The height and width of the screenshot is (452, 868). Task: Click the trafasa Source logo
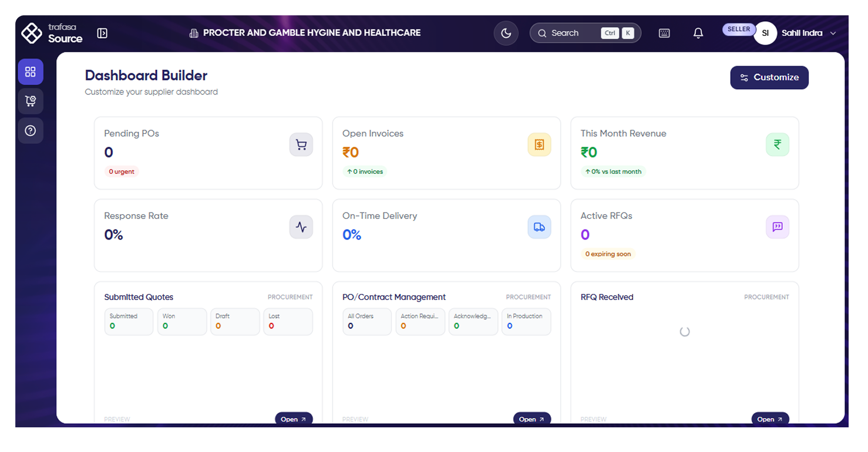tap(52, 33)
